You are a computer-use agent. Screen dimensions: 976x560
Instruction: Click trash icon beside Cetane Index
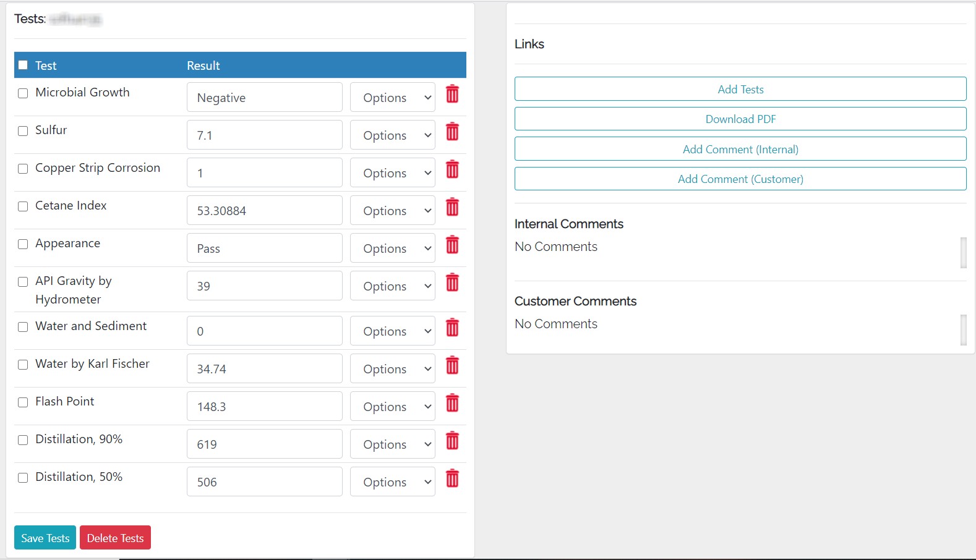[x=452, y=207]
